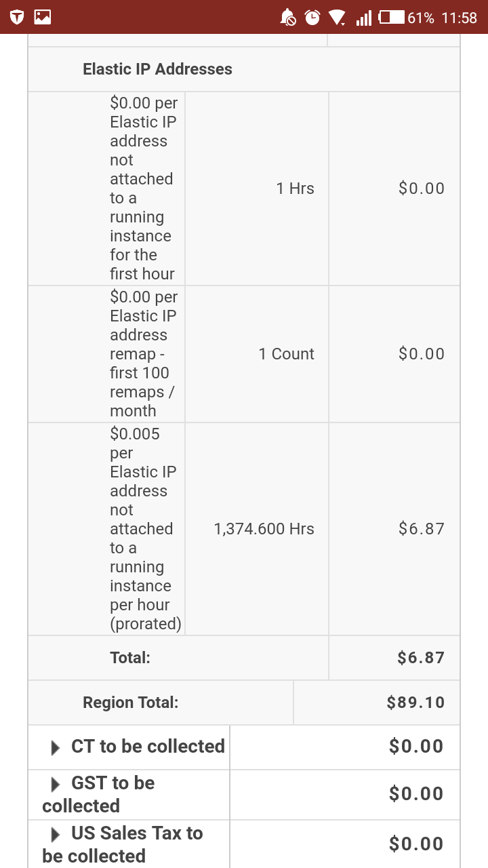Tap the 11:58 clock in status bar

pyautogui.click(x=459, y=18)
